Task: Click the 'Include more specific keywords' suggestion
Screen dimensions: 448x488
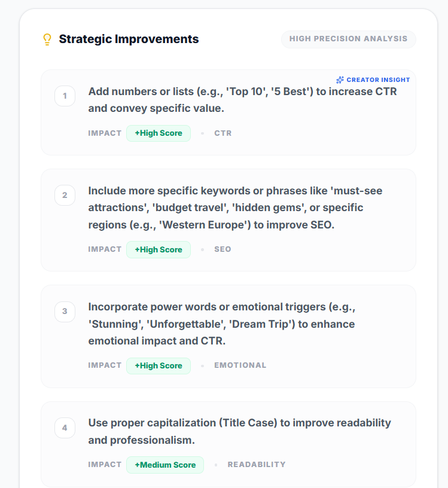Action: 235,208
